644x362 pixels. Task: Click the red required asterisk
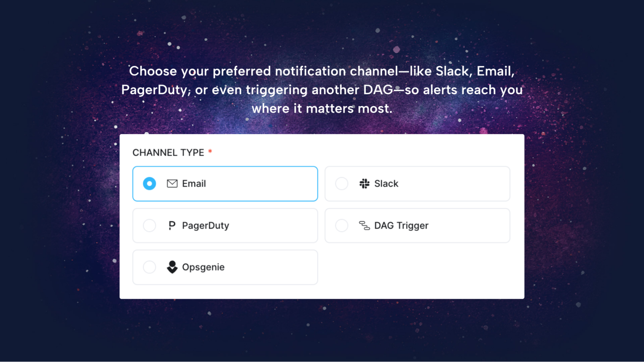point(210,151)
